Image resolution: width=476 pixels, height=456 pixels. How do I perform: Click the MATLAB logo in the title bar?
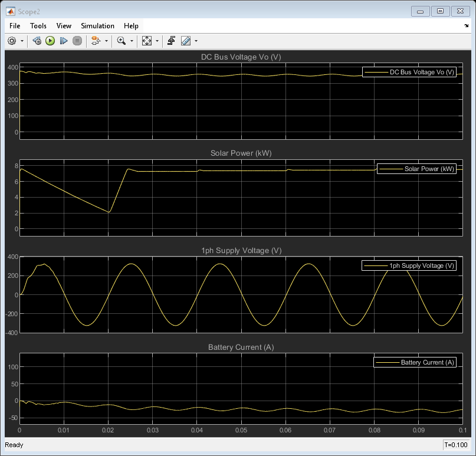tap(11, 12)
